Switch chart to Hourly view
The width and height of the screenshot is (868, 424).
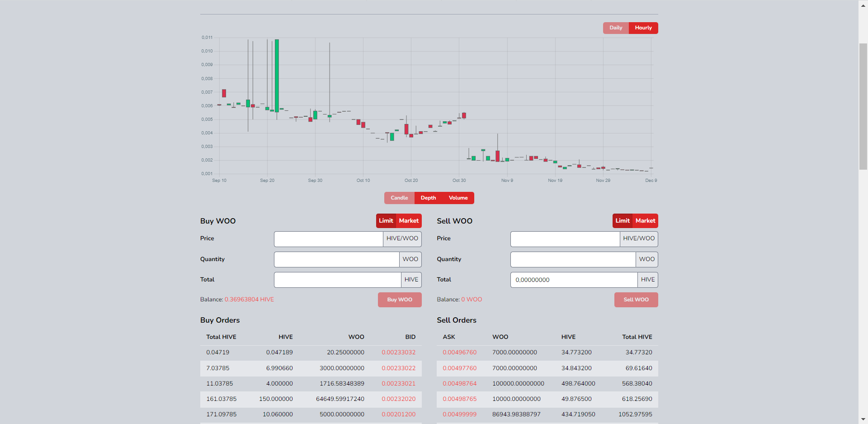(643, 28)
